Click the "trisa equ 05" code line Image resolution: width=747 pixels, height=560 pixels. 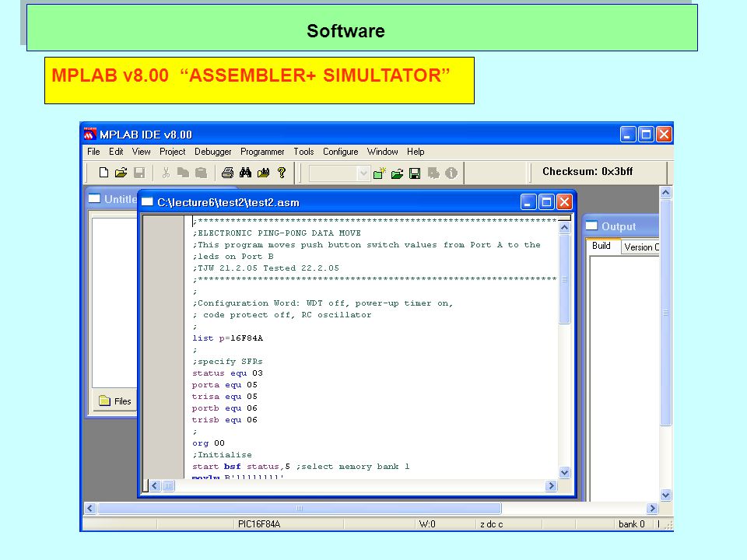pyautogui.click(x=225, y=397)
